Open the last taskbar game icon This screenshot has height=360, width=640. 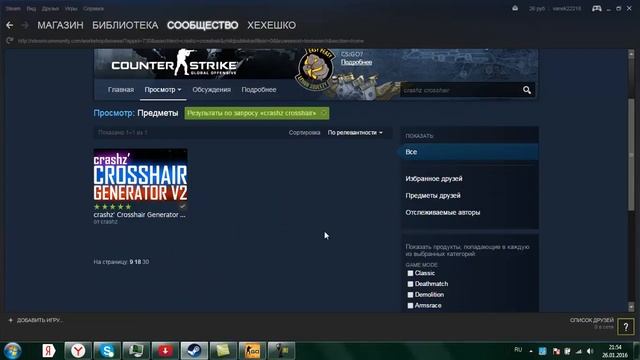(x=281, y=351)
